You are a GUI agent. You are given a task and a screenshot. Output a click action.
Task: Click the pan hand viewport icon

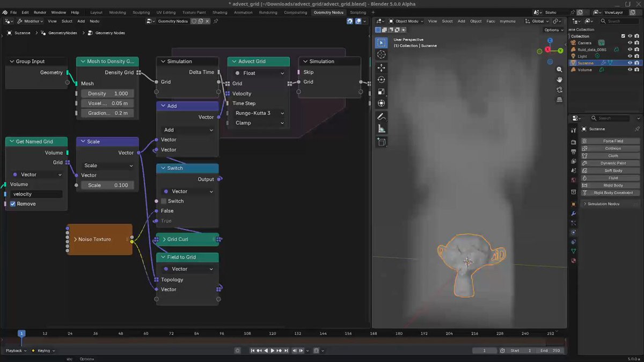pyautogui.click(x=559, y=79)
